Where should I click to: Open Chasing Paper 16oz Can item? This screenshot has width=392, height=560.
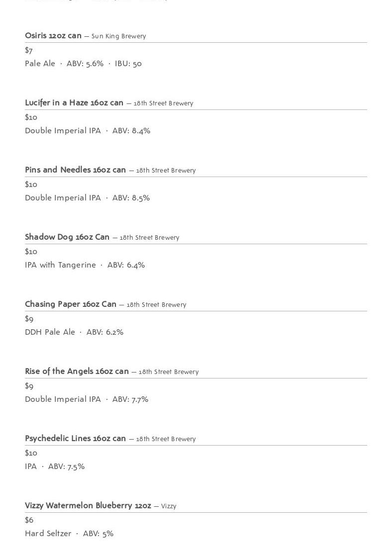(71, 304)
